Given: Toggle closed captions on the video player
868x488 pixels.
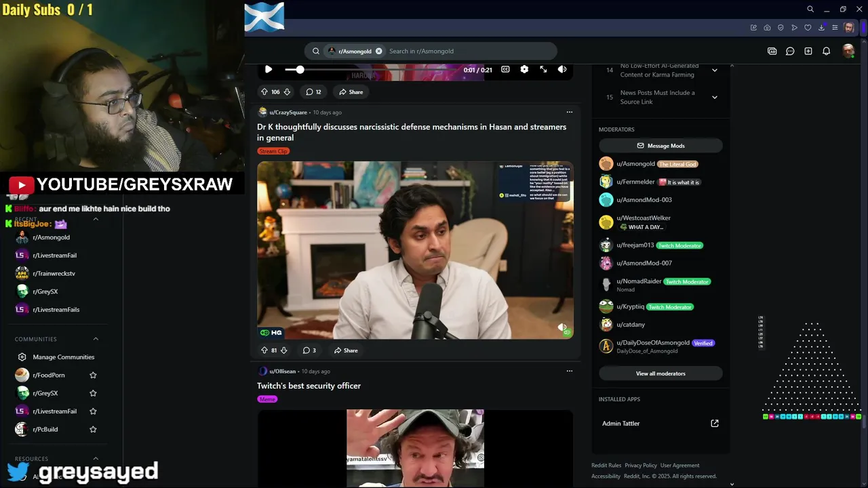Looking at the screenshot, I should (505, 69).
